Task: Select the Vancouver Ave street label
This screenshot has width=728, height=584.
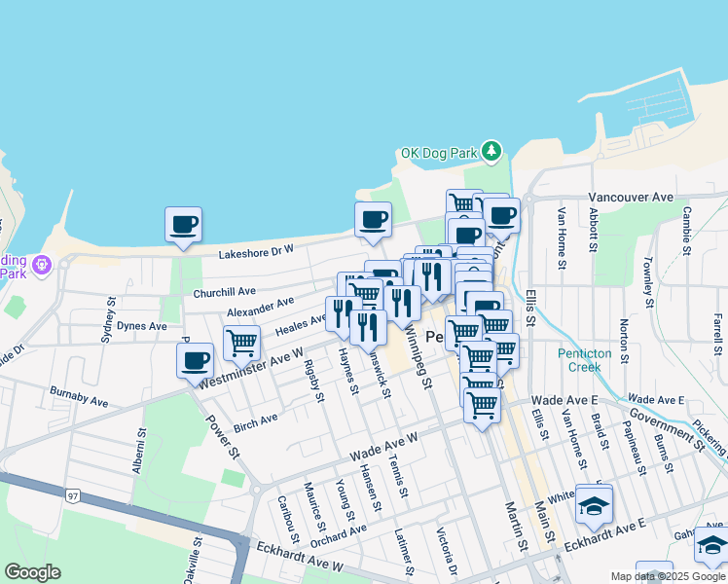Action: click(x=631, y=197)
